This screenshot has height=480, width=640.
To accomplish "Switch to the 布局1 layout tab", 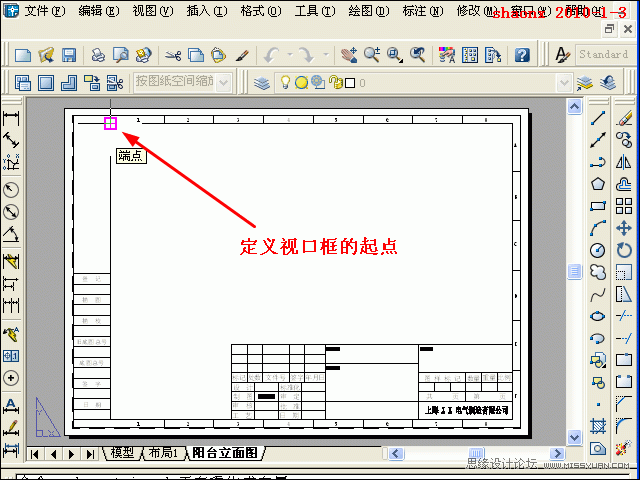I will pos(163,453).
